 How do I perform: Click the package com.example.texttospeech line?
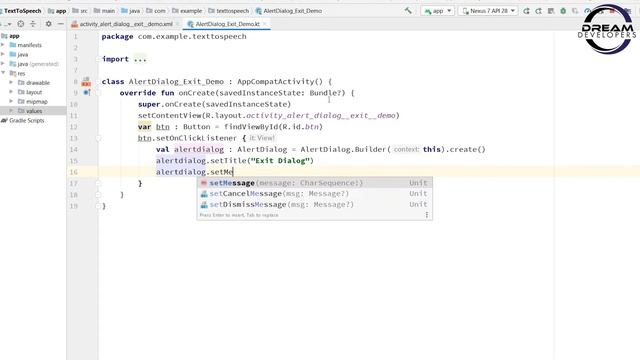tap(174, 36)
